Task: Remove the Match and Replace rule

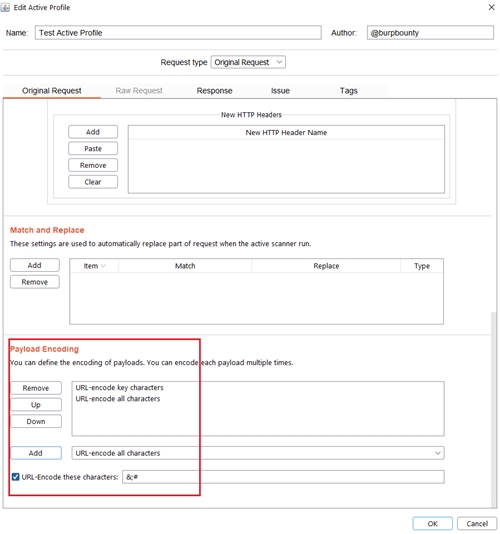Action: click(35, 282)
